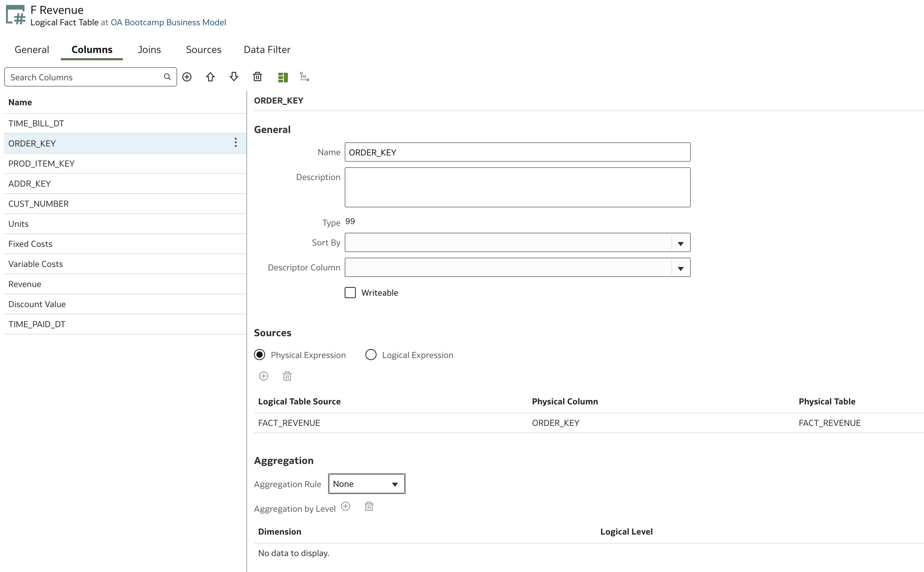The width and height of the screenshot is (924, 572).
Task: Click the add source plus icon under Sources
Action: click(263, 376)
